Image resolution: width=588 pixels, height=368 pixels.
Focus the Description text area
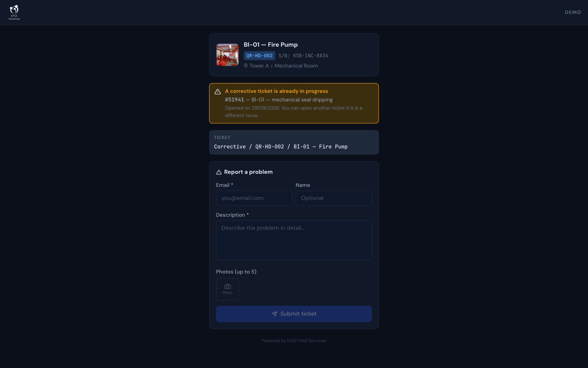click(294, 240)
